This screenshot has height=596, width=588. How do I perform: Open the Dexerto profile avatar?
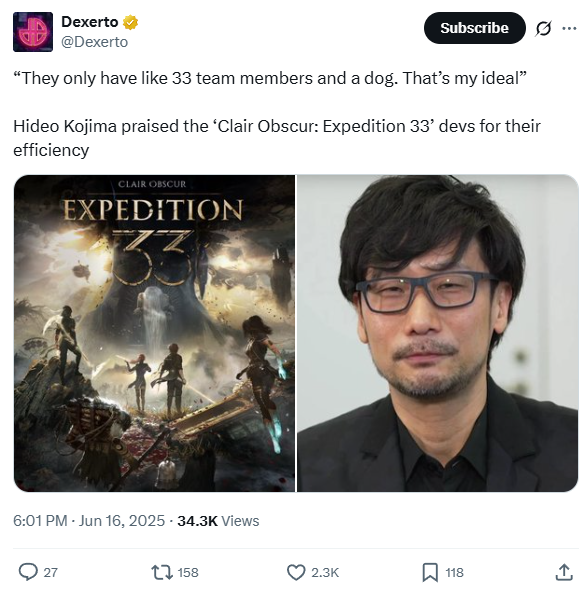tap(33, 32)
